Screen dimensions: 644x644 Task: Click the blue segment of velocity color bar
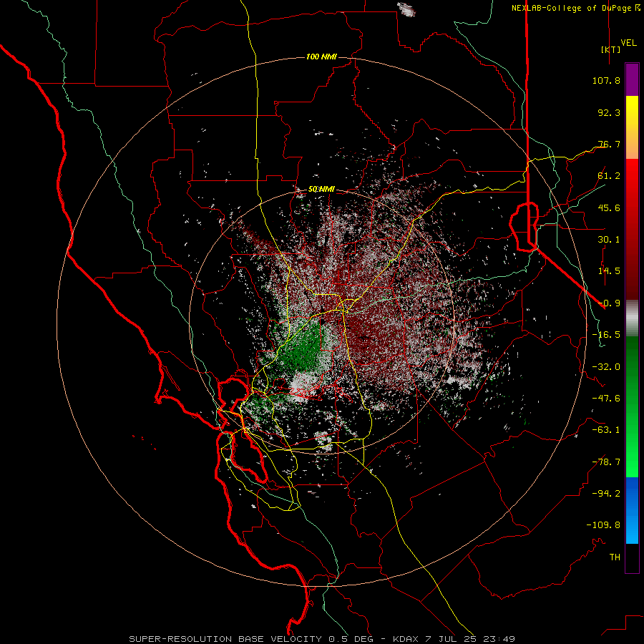[x=632, y=510]
